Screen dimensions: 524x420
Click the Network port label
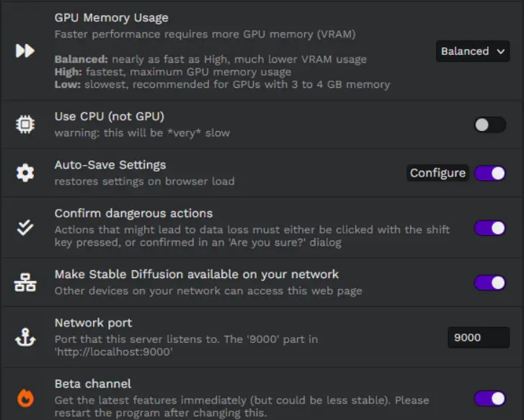pyautogui.click(x=93, y=323)
